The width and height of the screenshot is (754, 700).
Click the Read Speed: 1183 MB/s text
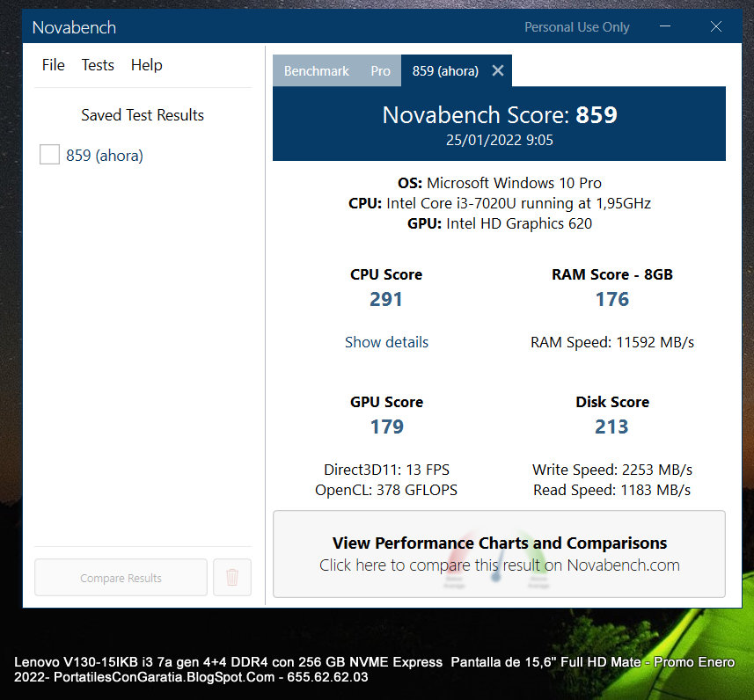611,490
